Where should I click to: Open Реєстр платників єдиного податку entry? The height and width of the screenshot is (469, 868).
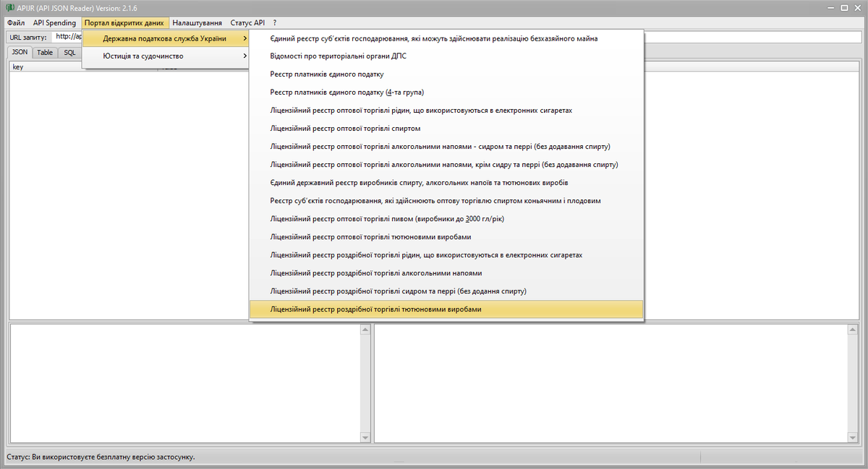tap(446, 74)
